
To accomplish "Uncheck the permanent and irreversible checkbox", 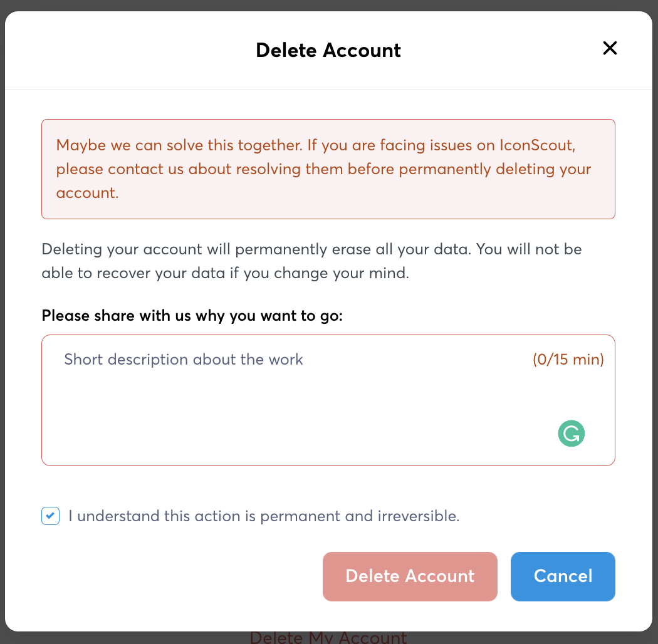I will click(50, 516).
